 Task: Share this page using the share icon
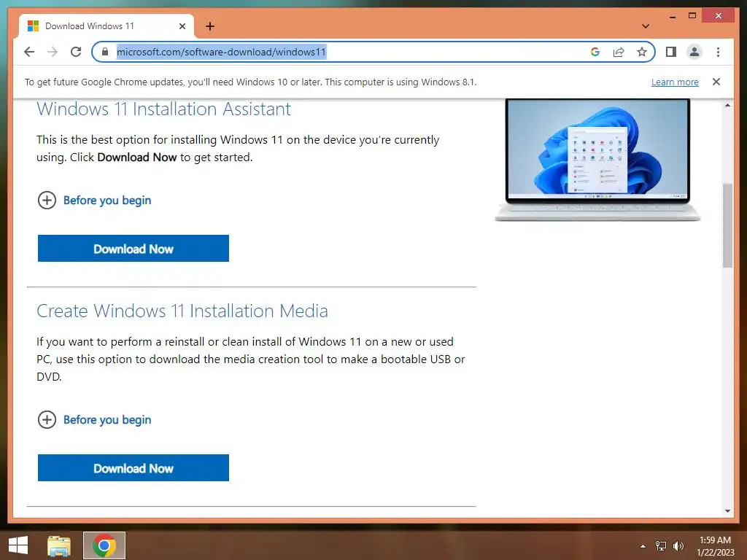pos(619,52)
